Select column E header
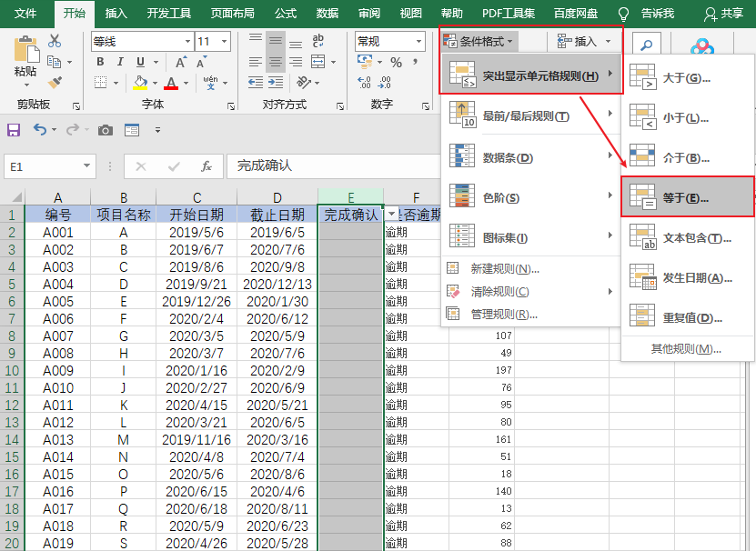 (x=350, y=197)
